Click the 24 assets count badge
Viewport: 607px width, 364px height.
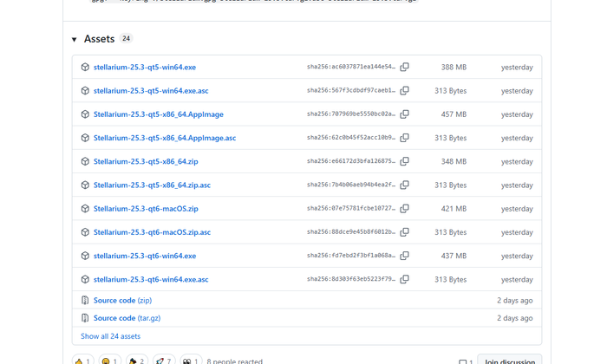[126, 38]
